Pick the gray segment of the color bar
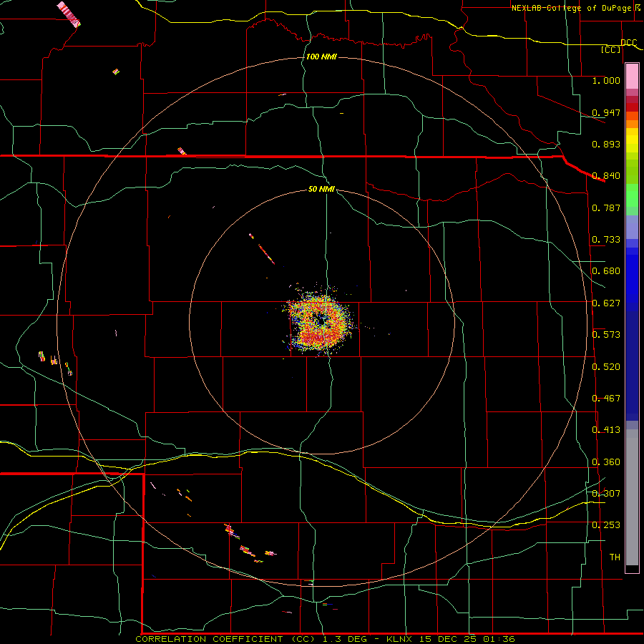Image resolution: width=644 pixels, height=644 pixels. pyautogui.click(x=632, y=497)
